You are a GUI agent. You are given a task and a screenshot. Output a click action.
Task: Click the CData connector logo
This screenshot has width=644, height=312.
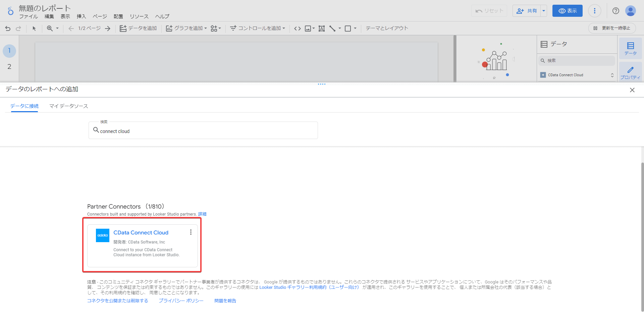click(x=103, y=235)
